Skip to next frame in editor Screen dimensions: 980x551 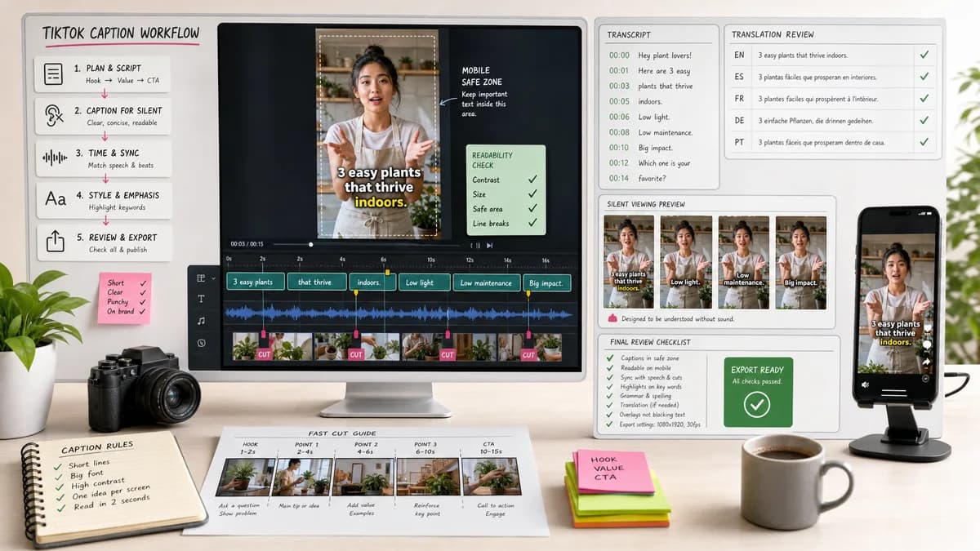[490, 245]
